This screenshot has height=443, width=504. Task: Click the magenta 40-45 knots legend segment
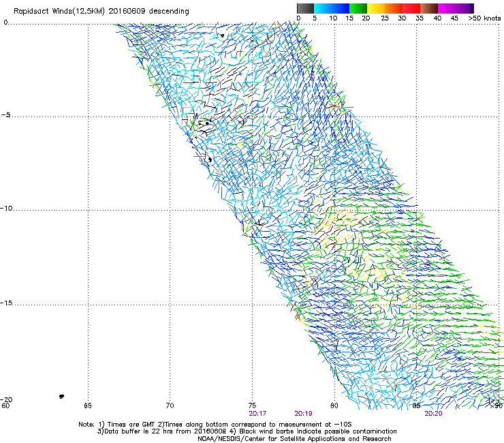tap(447, 8)
